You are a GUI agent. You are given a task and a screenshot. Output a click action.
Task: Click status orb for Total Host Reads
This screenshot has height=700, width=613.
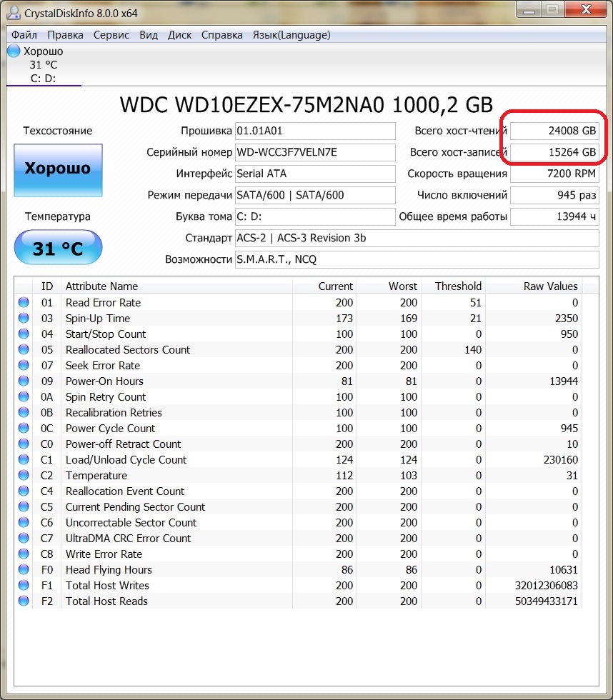pos(24,601)
